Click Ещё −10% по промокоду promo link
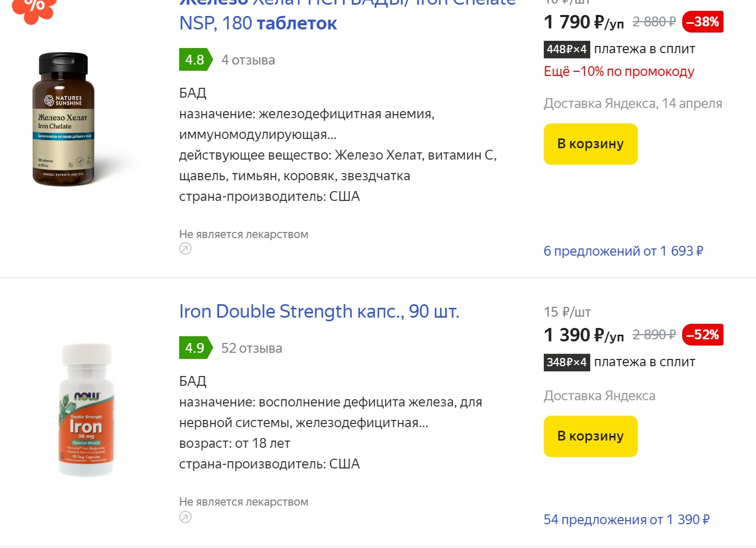 tap(619, 71)
